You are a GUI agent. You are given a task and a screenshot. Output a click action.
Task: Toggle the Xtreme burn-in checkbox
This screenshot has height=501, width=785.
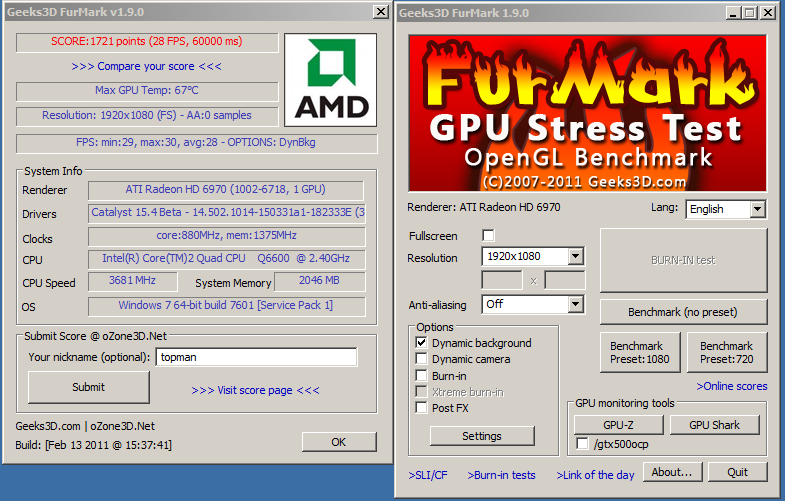pos(422,391)
